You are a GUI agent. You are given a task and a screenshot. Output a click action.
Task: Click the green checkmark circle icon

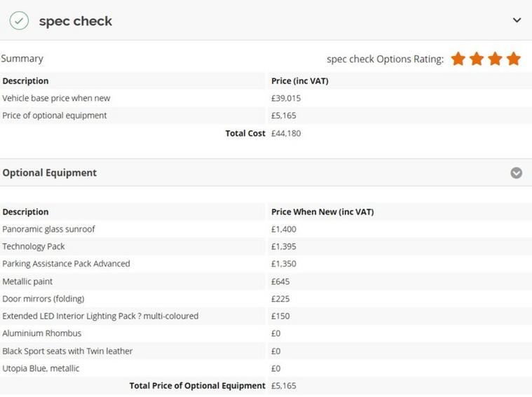(x=19, y=21)
